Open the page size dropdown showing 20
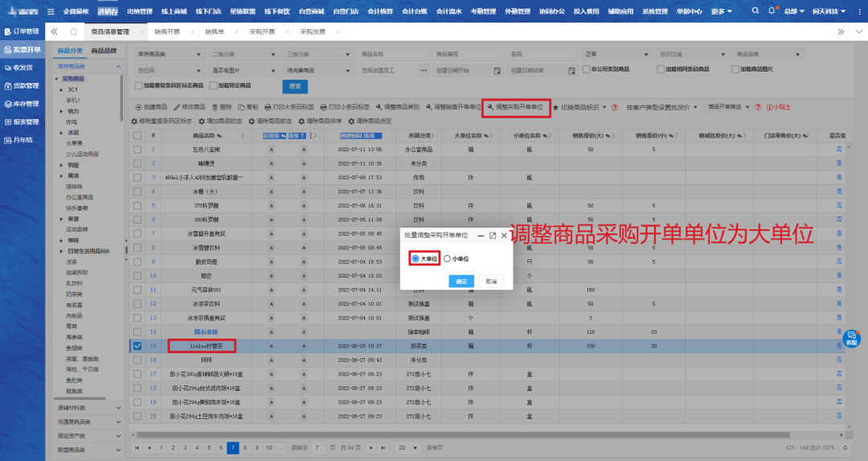 [x=407, y=447]
